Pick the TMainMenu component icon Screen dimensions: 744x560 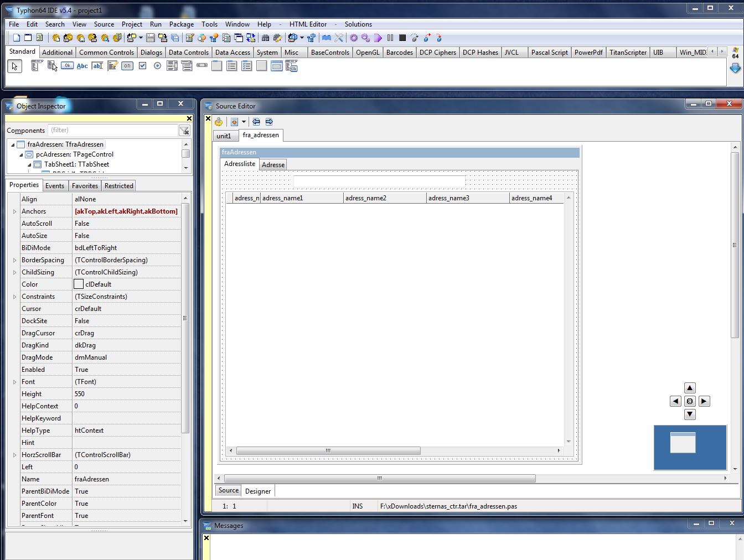pyautogui.click(x=37, y=66)
